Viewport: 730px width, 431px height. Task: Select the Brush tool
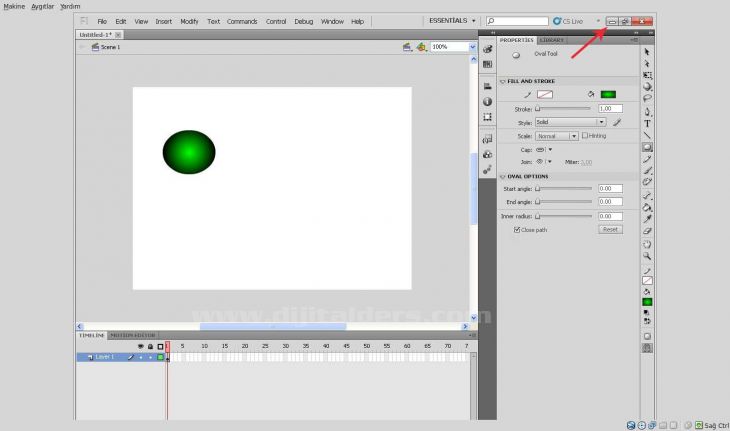pos(647,171)
